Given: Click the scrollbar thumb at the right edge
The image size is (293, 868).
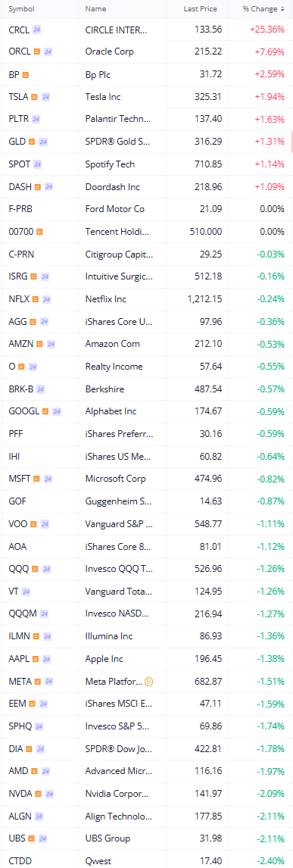Looking at the screenshot, I should [291, 142].
